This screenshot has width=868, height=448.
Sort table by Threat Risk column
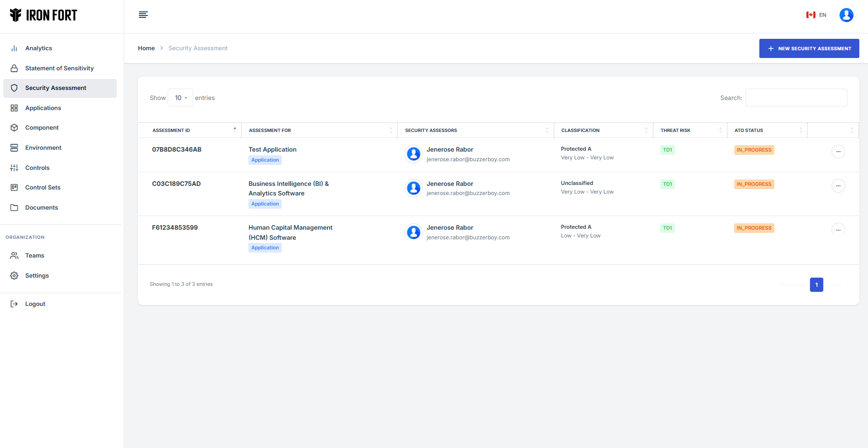click(675, 131)
